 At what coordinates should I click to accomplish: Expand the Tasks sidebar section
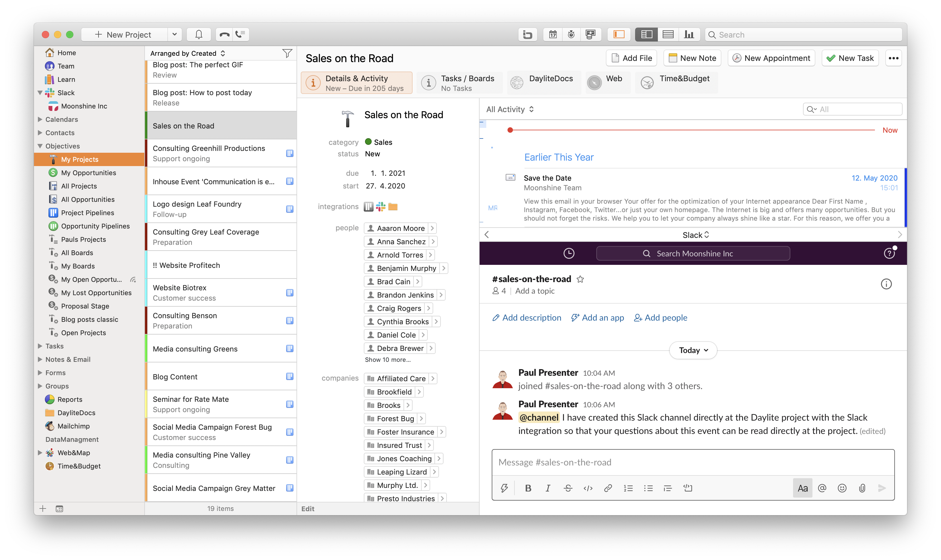click(40, 346)
